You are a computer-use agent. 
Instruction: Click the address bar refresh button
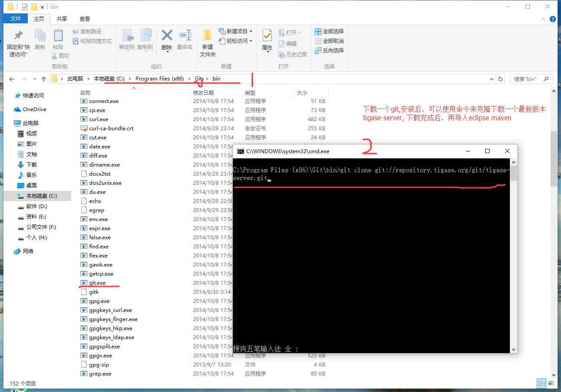point(500,79)
